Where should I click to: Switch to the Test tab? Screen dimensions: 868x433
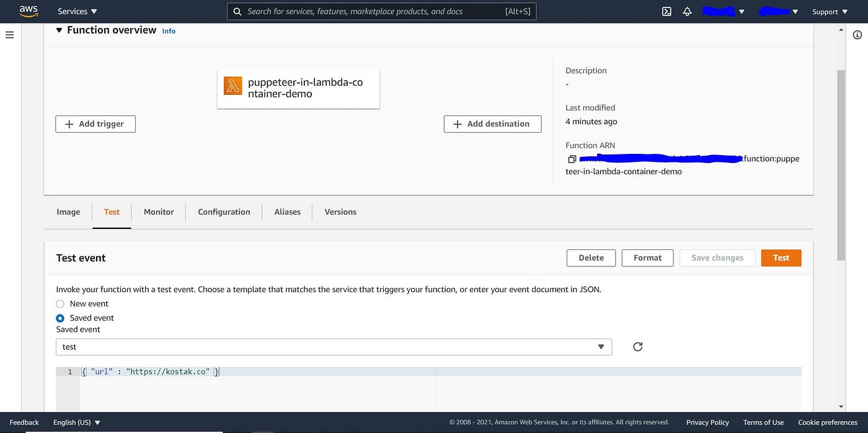coord(112,212)
